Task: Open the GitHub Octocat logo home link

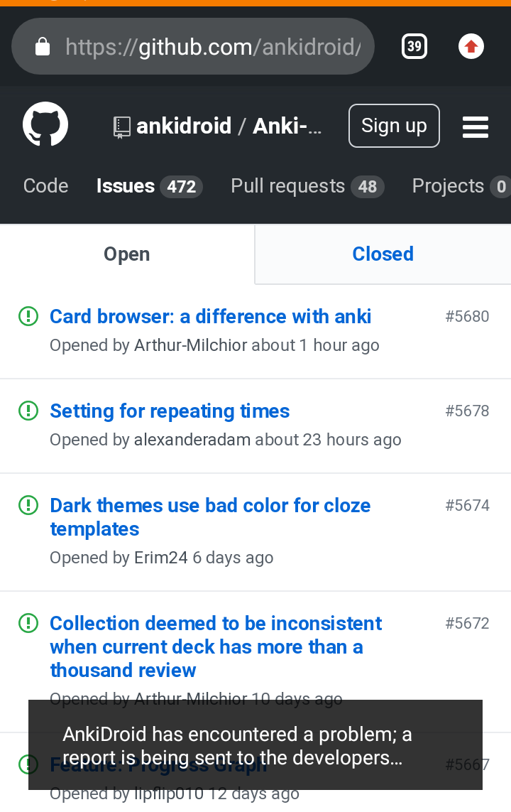Action: pos(45,125)
